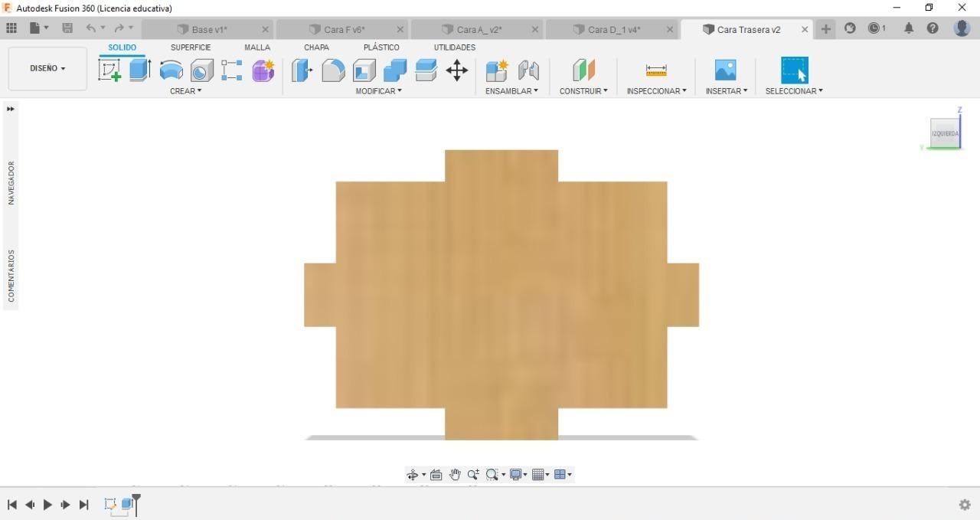Expand the SELECCIONAR menu
The image size is (980, 520).
[x=794, y=91]
